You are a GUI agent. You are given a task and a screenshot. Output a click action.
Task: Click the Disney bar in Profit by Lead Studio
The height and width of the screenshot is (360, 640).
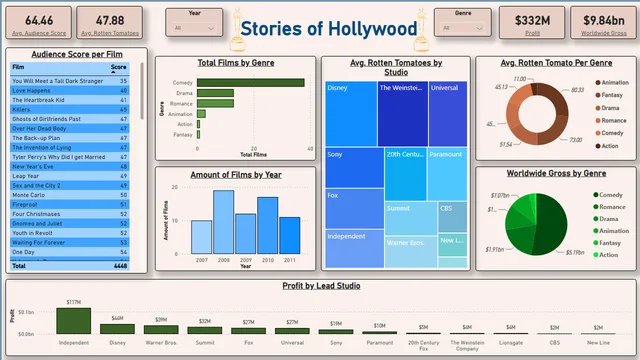[x=117, y=329]
